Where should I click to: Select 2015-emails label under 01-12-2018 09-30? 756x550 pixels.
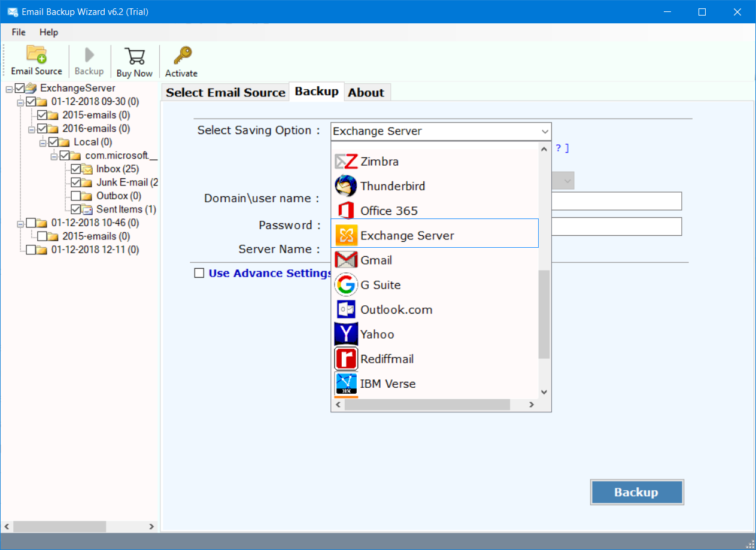click(x=96, y=115)
